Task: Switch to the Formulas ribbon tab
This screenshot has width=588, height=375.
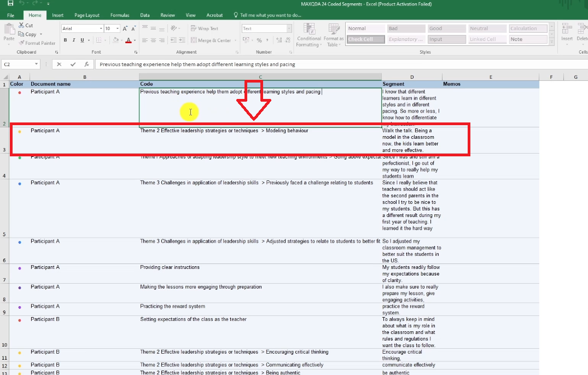Action: pyautogui.click(x=120, y=15)
